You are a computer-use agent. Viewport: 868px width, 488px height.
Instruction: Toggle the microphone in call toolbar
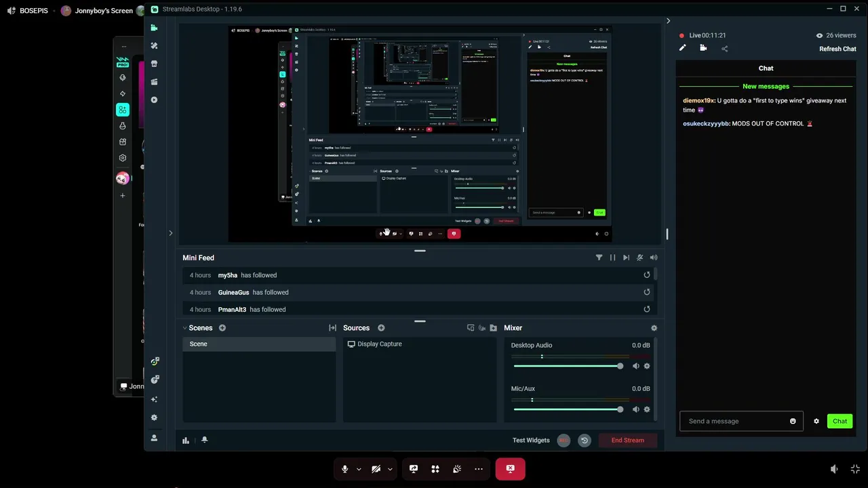[345, 469]
